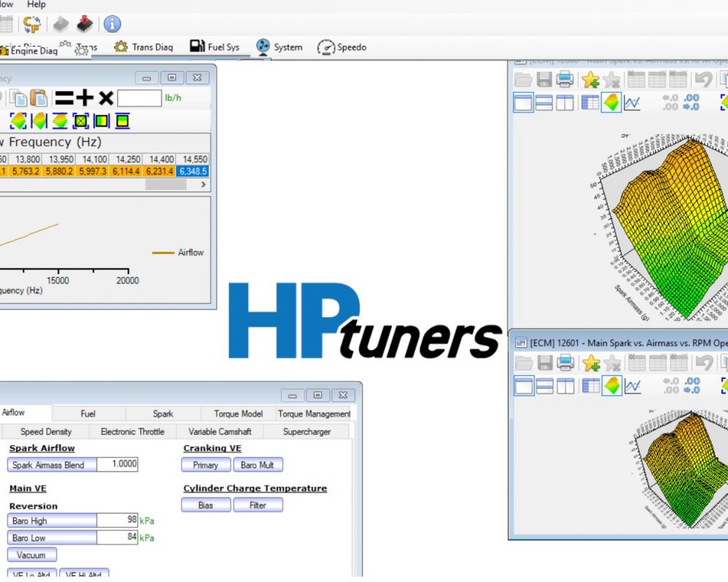The height and width of the screenshot is (582, 728).
Task: Open the 3D surface view of Airflow table
Action: (x=18, y=121)
